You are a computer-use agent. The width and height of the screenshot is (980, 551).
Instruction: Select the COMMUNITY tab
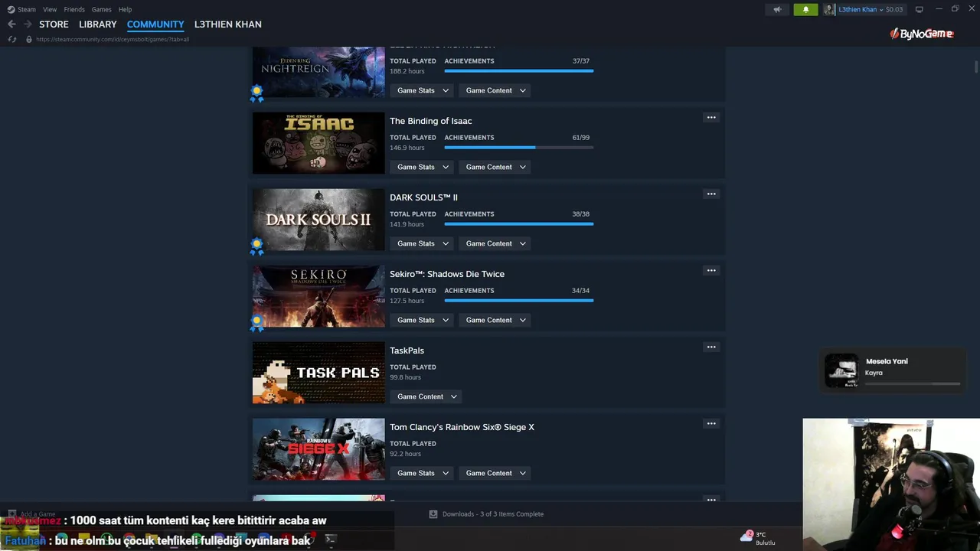[155, 24]
